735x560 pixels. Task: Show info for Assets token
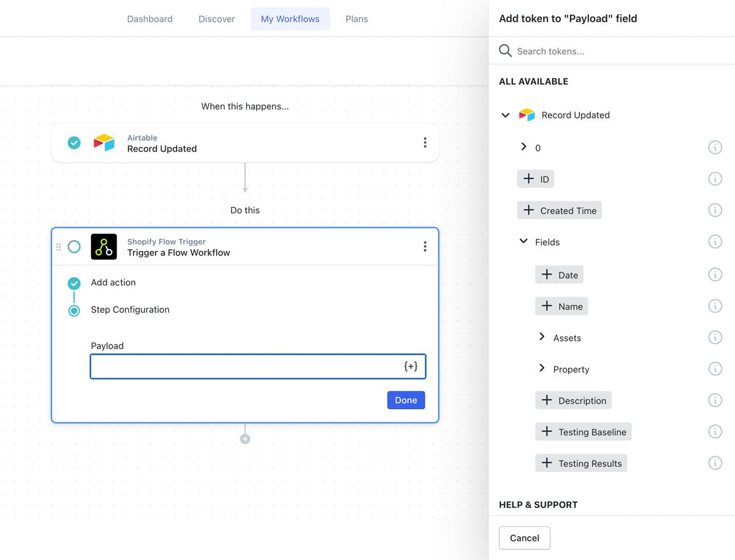[715, 338]
